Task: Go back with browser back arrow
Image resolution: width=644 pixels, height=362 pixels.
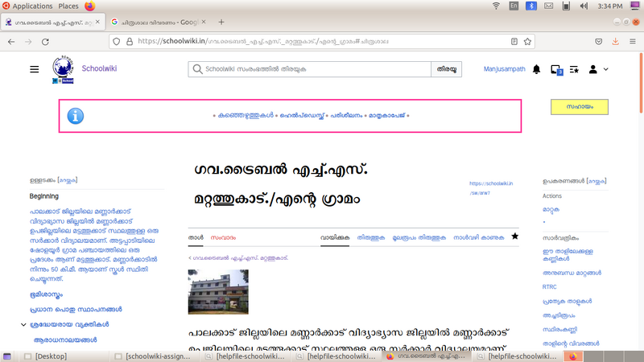Action: point(11,42)
